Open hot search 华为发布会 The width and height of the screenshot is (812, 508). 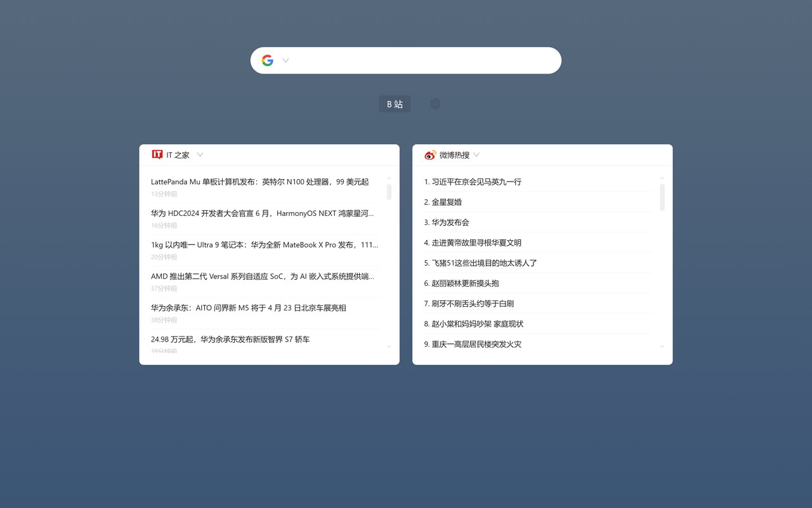pos(447,222)
